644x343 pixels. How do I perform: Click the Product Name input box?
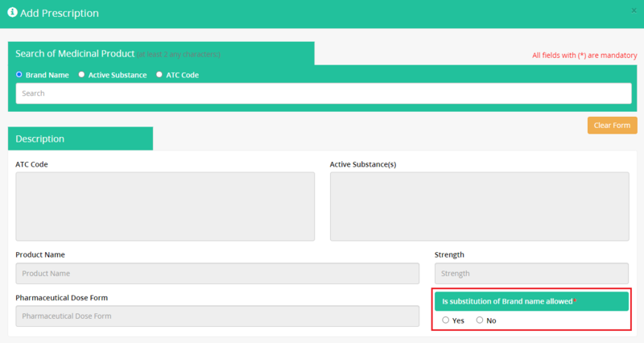217,274
